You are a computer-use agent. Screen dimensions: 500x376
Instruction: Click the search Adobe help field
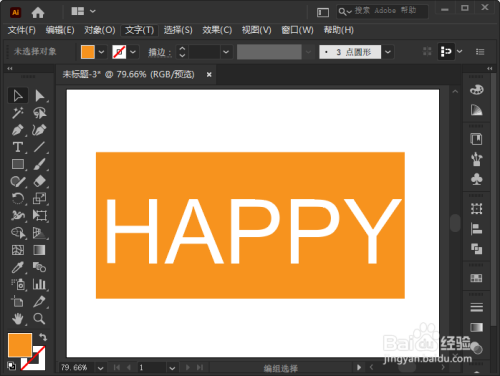coord(383,11)
